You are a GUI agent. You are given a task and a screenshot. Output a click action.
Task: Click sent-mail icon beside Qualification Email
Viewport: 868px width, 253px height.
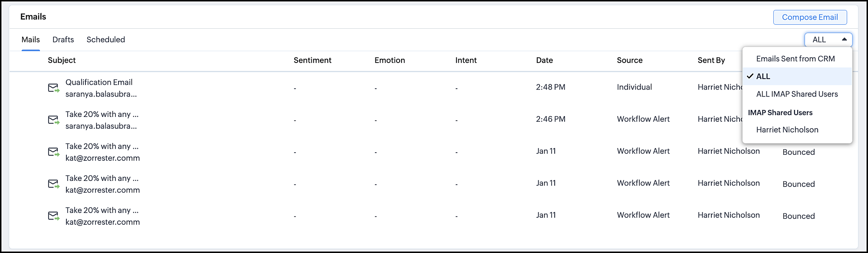pos(53,88)
